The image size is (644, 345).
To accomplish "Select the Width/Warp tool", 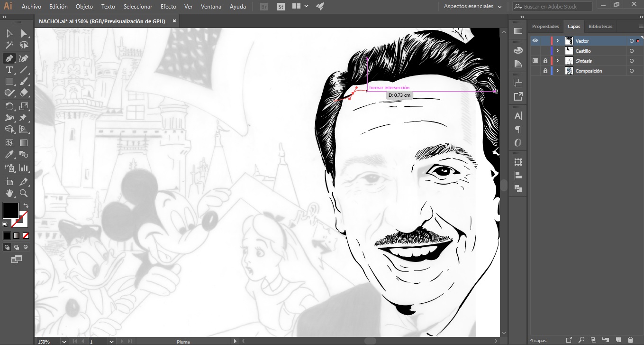I will pyautogui.click(x=9, y=118).
